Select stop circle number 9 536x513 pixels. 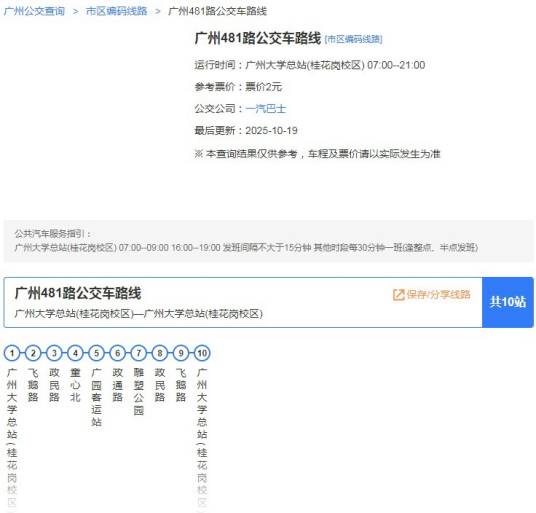coord(181,353)
